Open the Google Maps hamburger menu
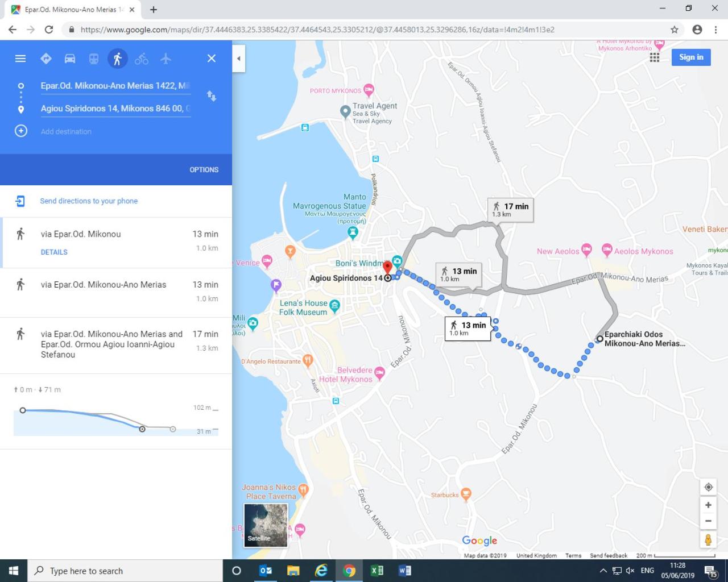This screenshot has width=728, height=582. (20, 59)
